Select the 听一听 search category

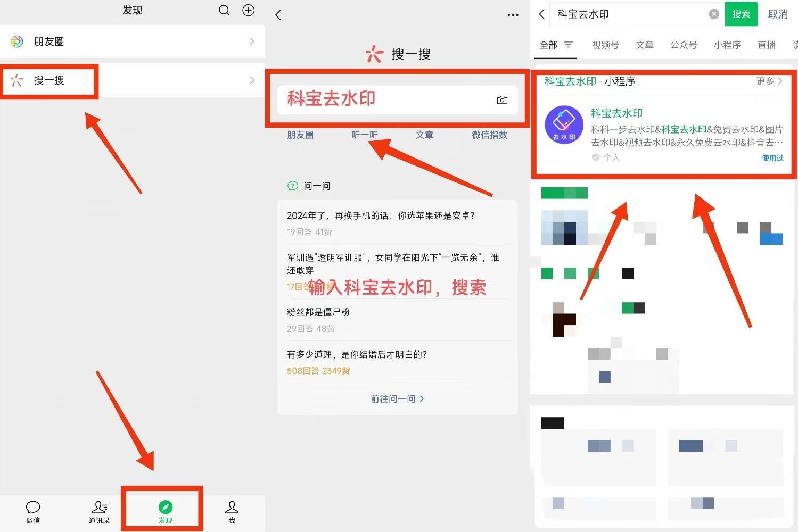point(365,135)
